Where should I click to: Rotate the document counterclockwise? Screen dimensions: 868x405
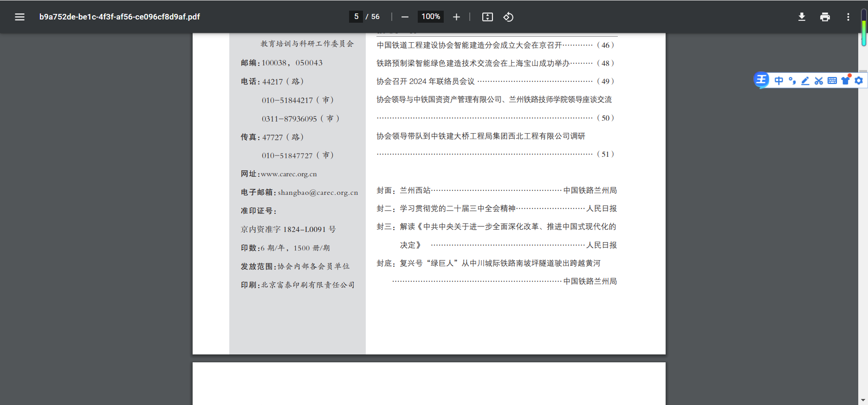[508, 17]
